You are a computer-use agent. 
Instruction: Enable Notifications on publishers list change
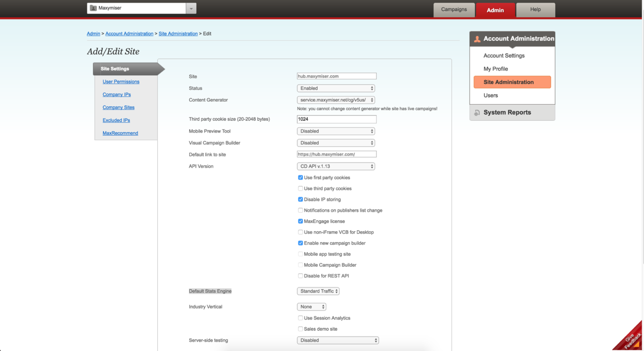tap(300, 210)
